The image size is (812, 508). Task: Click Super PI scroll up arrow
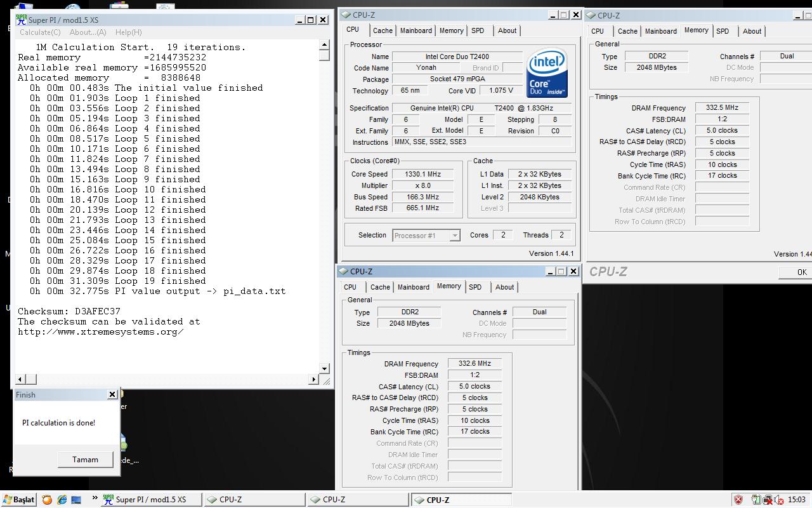coord(324,44)
